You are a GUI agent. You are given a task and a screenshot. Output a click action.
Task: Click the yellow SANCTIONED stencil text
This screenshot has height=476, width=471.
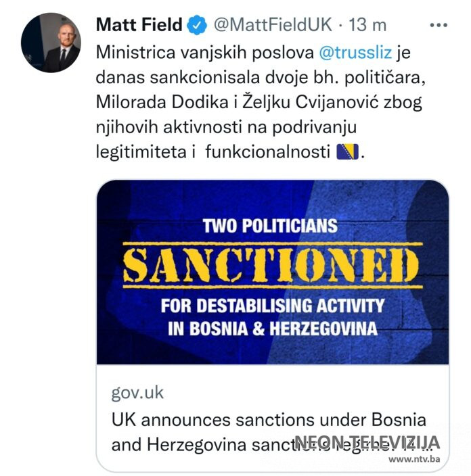click(x=273, y=265)
